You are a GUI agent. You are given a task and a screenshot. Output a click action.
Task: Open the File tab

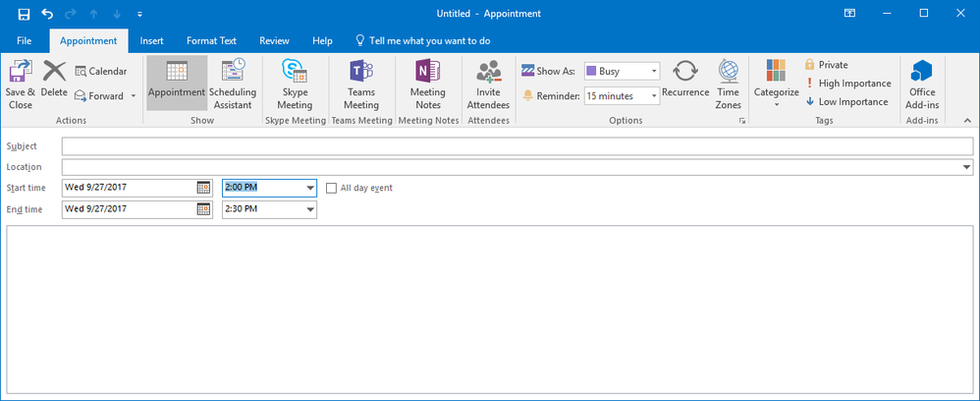point(25,40)
